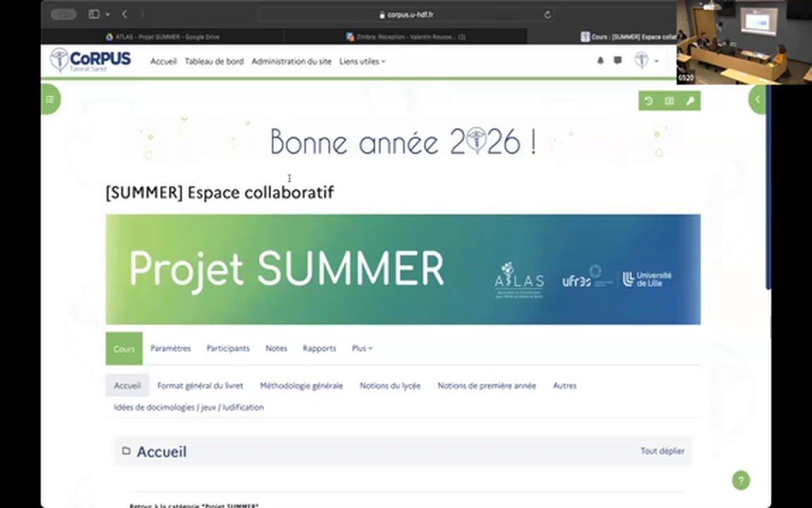Image resolution: width=812 pixels, height=508 pixels.
Task: Click the corpus.u-hdf.fr address bar
Action: coord(406,14)
